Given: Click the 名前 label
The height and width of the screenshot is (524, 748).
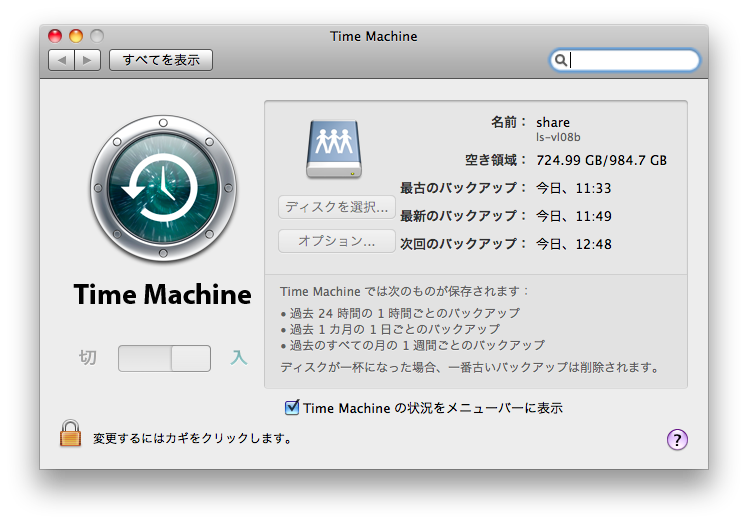Looking at the screenshot, I should click(508, 123).
